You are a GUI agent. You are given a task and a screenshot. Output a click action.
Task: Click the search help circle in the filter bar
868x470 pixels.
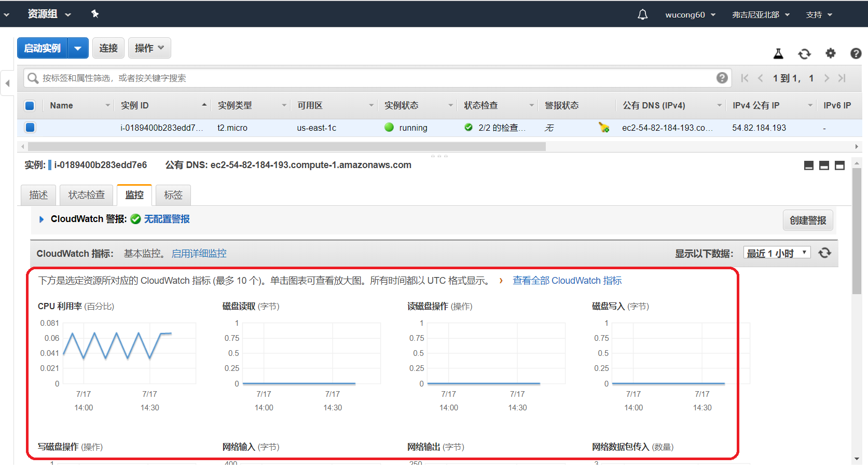(722, 78)
